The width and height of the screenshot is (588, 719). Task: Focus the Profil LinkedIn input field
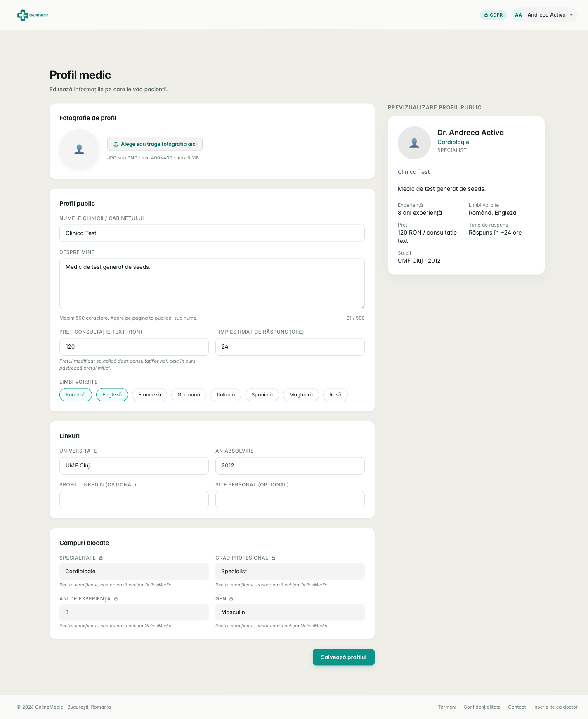click(134, 500)
